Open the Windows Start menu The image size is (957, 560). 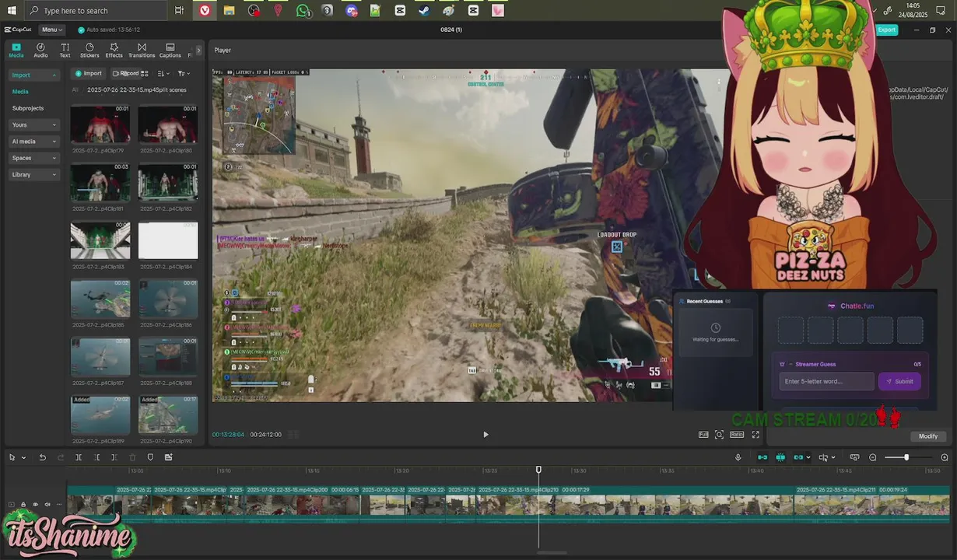[11, 11]
